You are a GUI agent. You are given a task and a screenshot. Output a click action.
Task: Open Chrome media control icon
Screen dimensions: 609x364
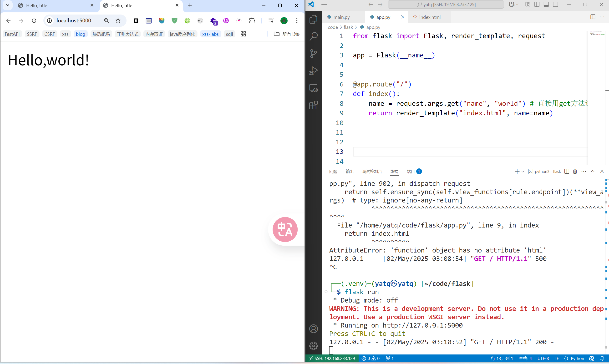(271, 20)
